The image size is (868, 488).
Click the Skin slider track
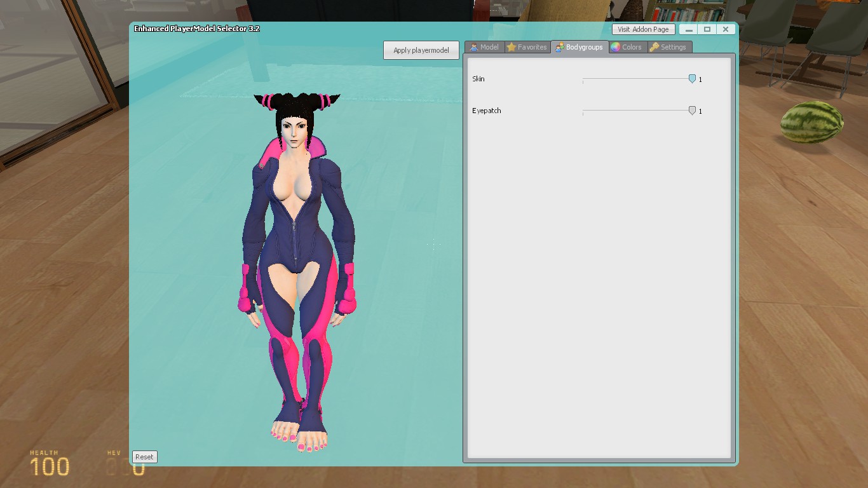[x=637, y=79]
